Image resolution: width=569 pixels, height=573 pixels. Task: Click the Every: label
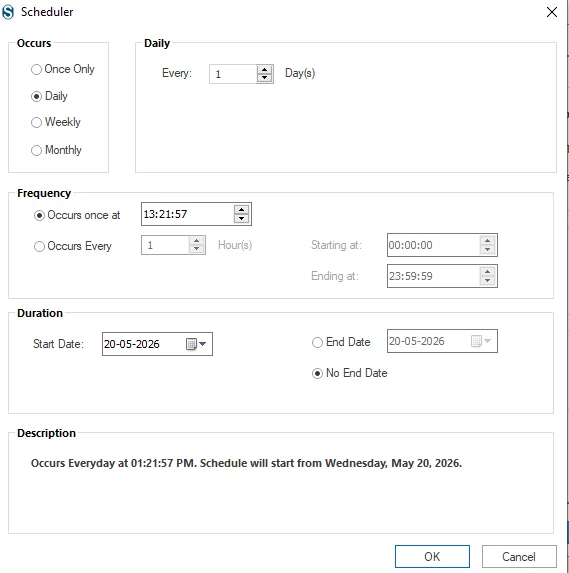[x=177, y=73]
